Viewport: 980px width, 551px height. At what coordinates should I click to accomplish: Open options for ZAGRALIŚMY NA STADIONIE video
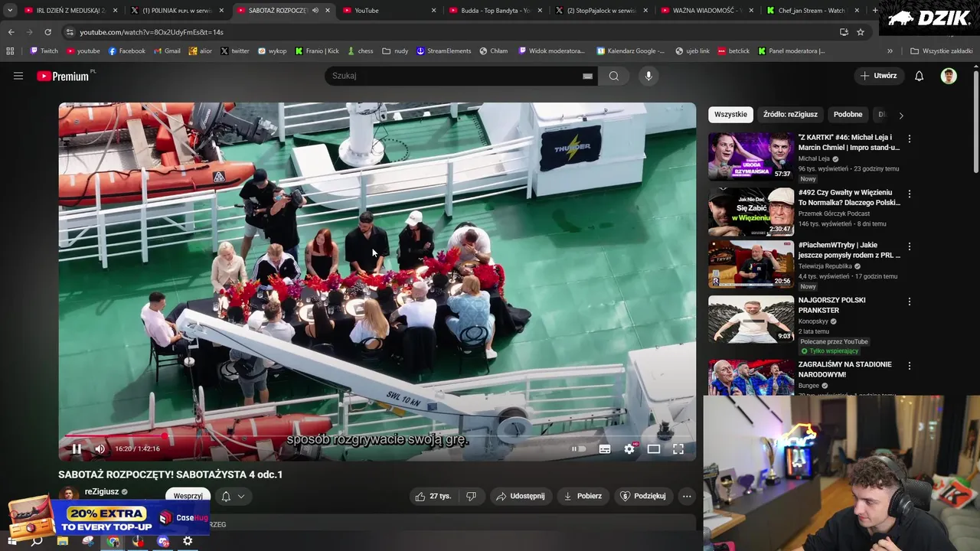910,367
